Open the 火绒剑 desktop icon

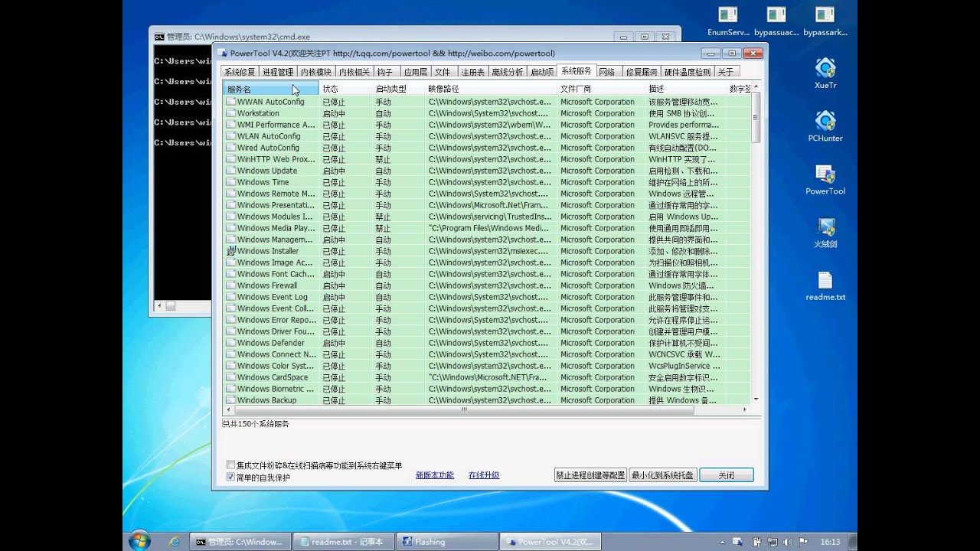click(x=825, y=233)
